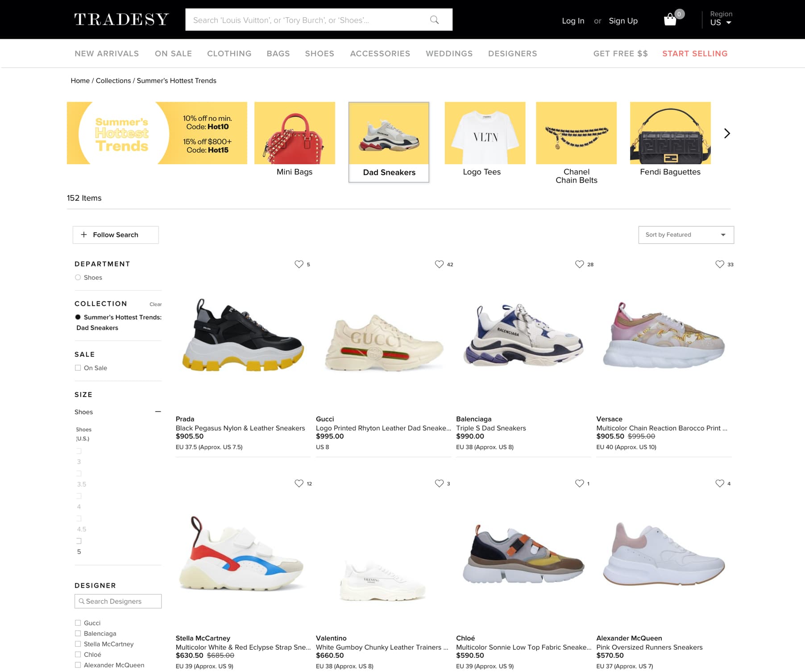805x672 pixels.
Task: Like the Stella McCartney Eclypse heart icon
Action: tap(299, 483)
